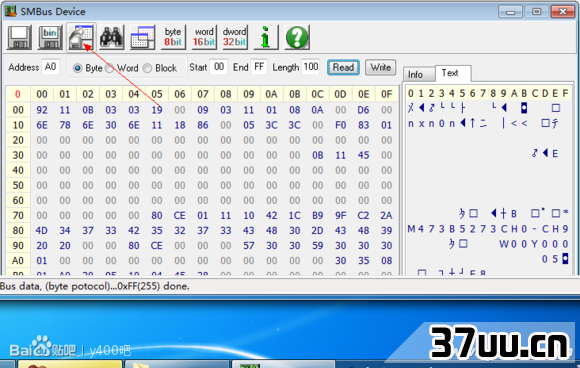
Task: Select hex cell 78
Action: click(65, 125)
